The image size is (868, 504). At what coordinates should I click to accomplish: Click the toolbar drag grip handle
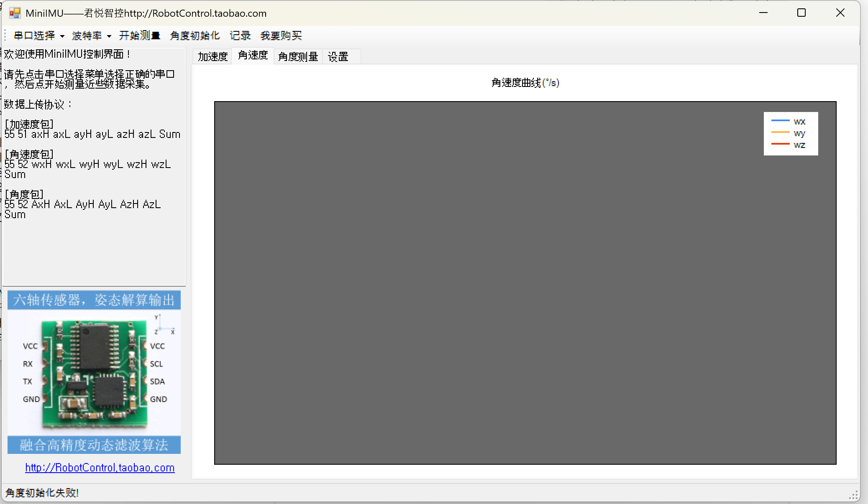click(x=5, y=36)
